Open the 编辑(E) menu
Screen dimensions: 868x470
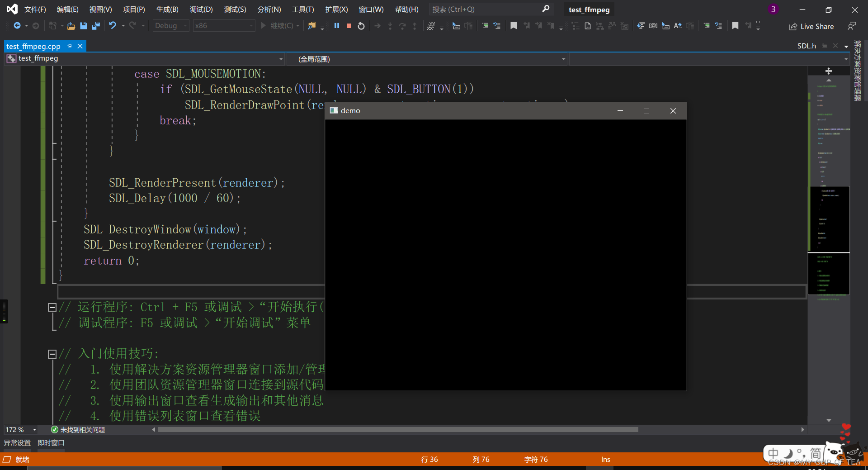click(x=67, y=9)
